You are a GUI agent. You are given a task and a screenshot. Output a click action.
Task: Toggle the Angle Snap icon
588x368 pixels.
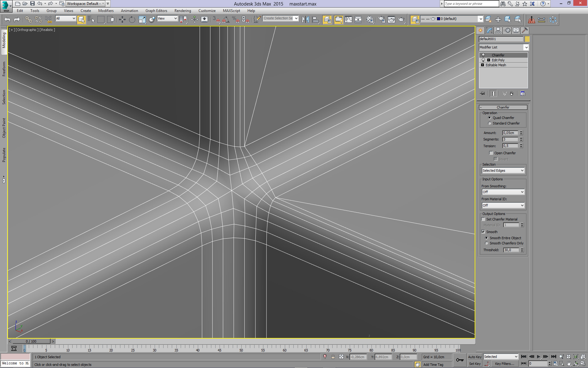226,20
